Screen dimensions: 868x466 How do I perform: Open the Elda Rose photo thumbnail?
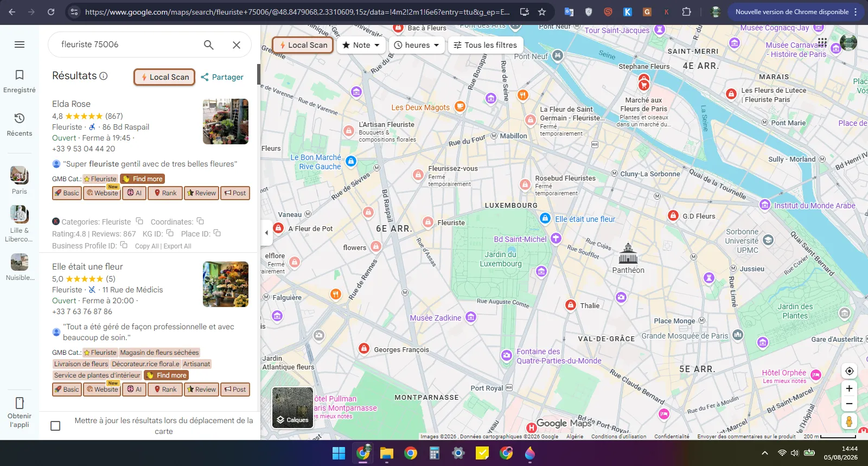tap(226, 122)
